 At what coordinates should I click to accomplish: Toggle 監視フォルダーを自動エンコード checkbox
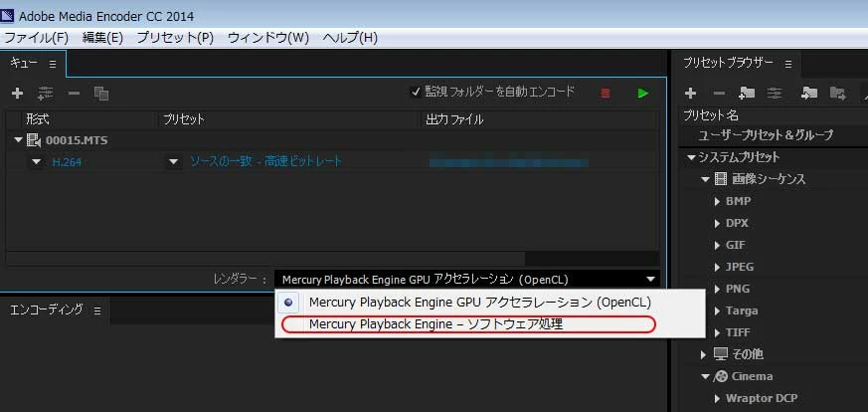click(x=416, y=93)
